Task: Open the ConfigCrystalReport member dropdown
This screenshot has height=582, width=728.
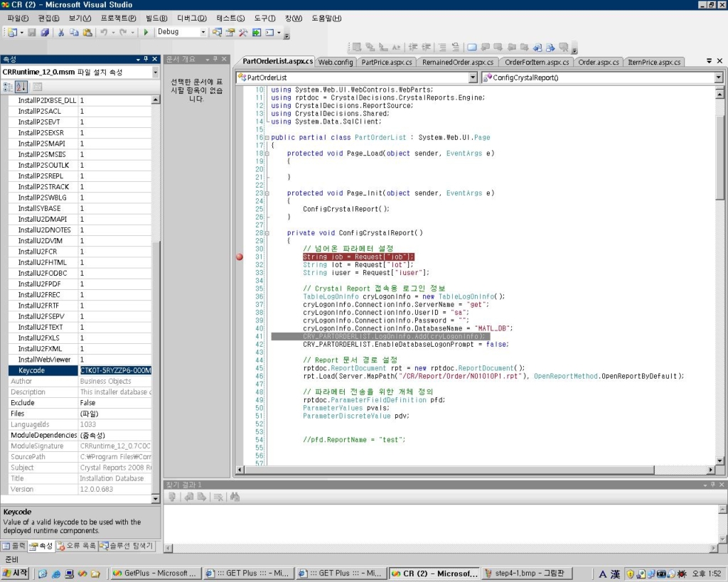Action: (x=718, y=77)
